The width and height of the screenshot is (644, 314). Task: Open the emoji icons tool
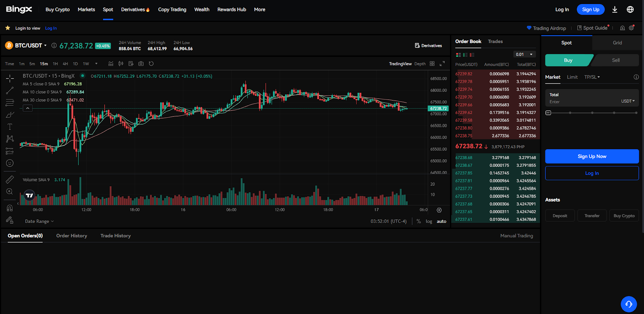coord(10,163)
